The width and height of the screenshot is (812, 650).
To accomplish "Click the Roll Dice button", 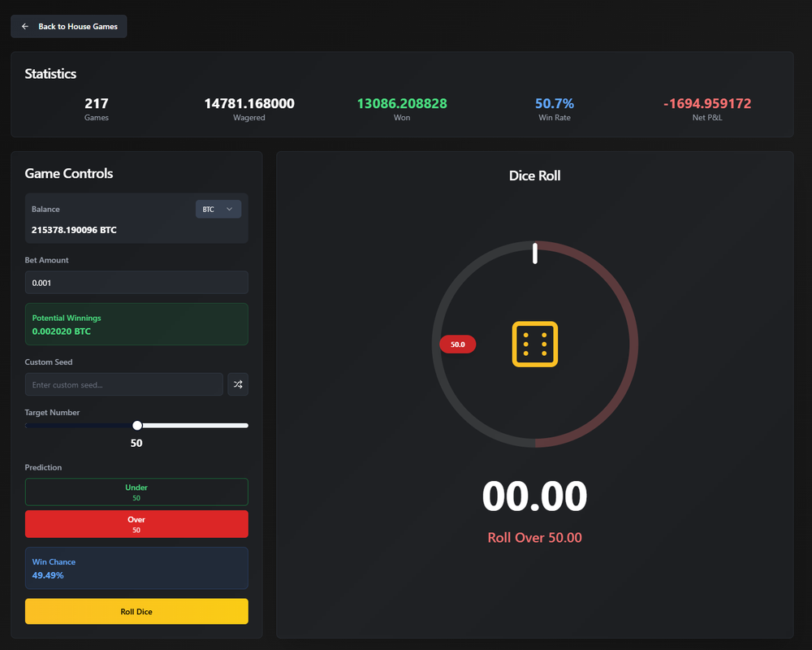I will pyautogui.click(x=136, y=612).
